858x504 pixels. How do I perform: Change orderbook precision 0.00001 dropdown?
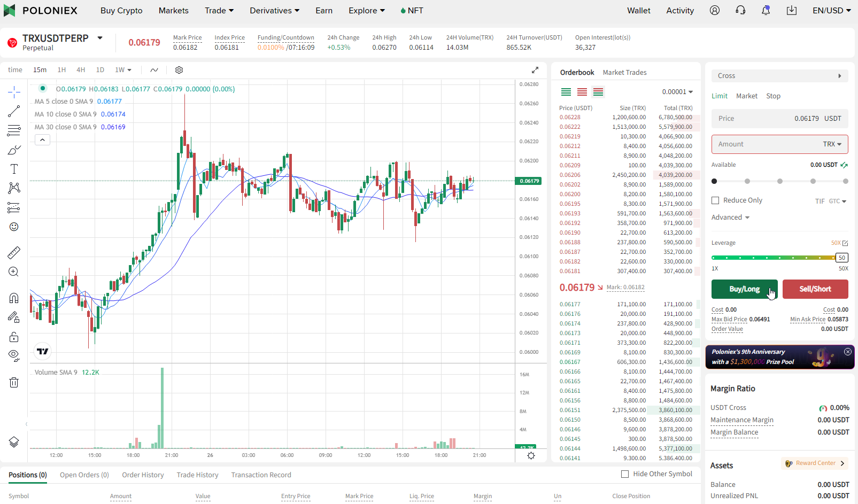click(677, 92)
